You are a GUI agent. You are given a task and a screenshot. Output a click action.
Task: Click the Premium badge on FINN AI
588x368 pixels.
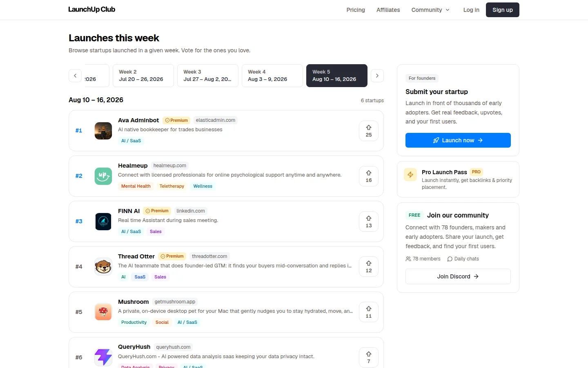157,211
